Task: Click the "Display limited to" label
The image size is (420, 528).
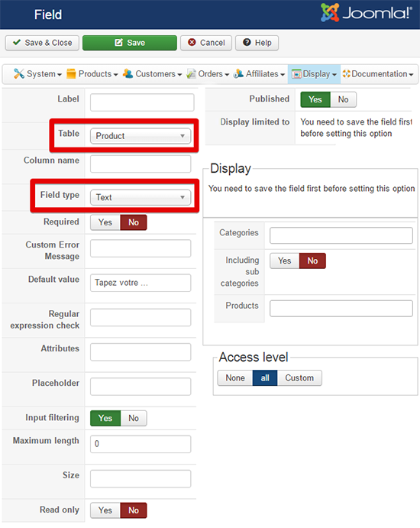Action: 255,122
